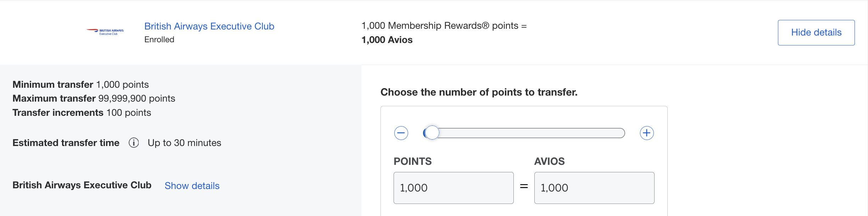Click inside the AVIOS input field
868x216 pixels.
(x=594, y=188)
